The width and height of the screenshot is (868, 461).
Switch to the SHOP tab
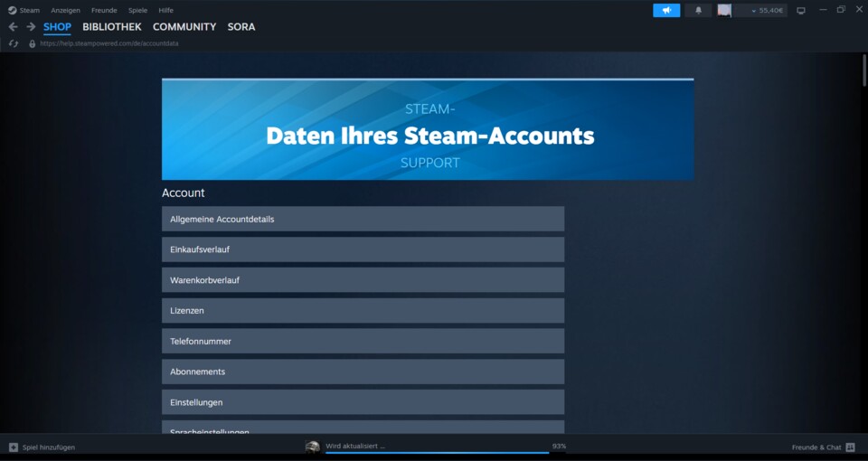(58, 26)
